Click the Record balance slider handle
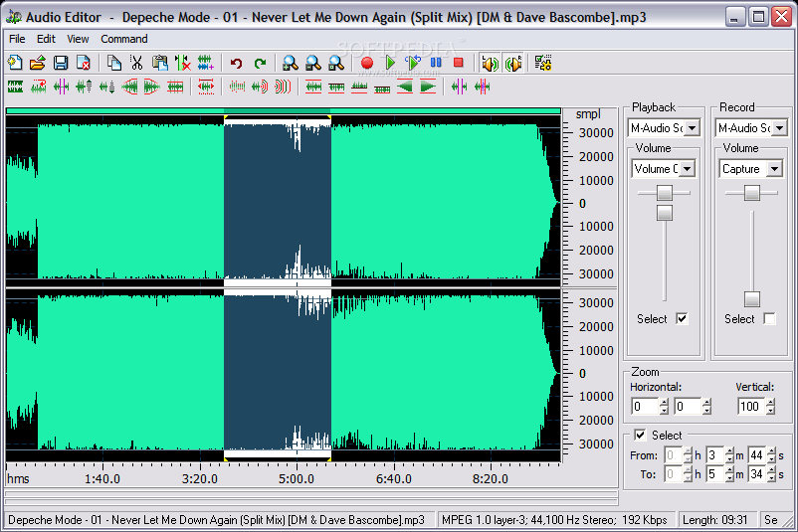 click(751, 193)
